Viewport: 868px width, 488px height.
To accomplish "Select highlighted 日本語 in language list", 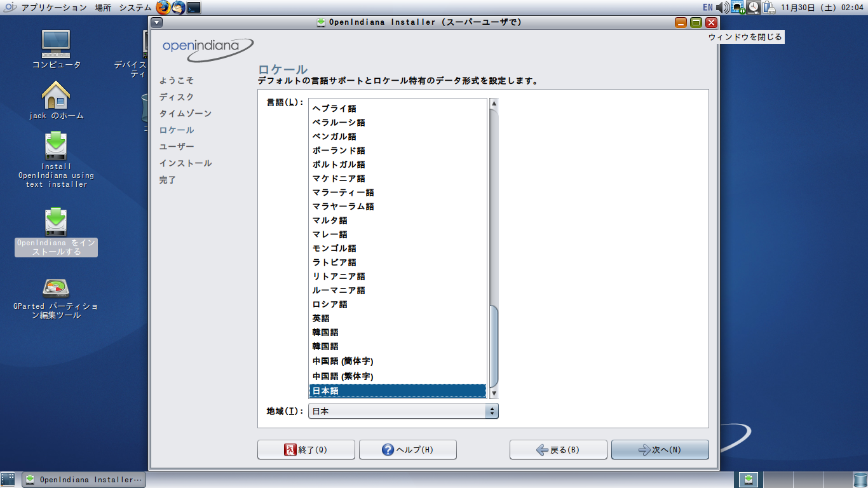I will coord(398,391).
